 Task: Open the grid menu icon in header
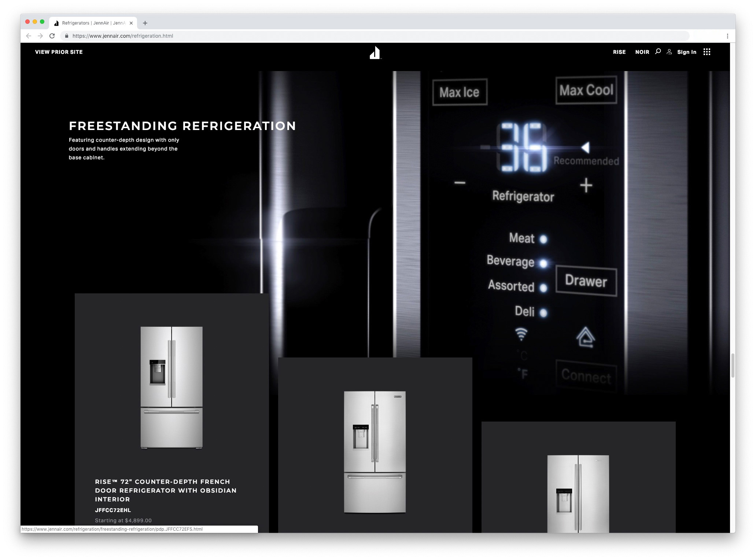coord(707,52)
